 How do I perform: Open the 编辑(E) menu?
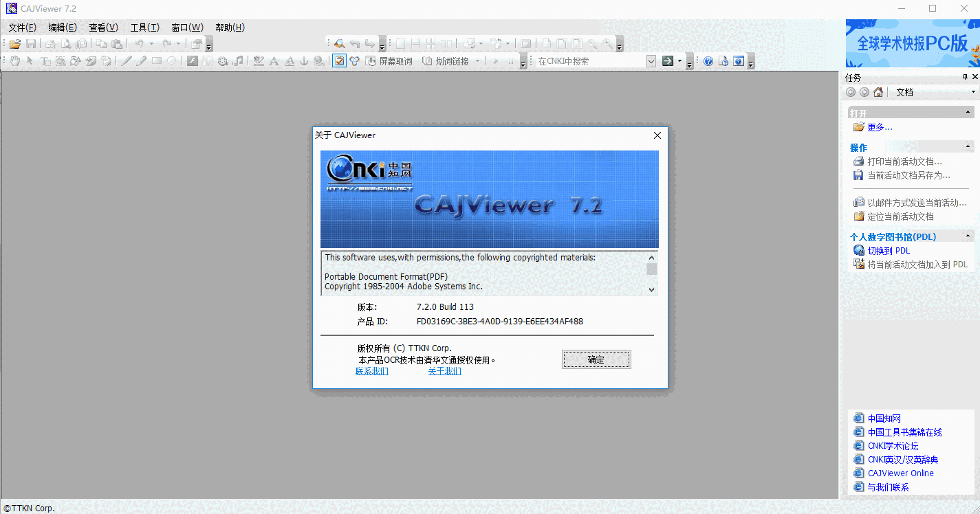point(63,27)
